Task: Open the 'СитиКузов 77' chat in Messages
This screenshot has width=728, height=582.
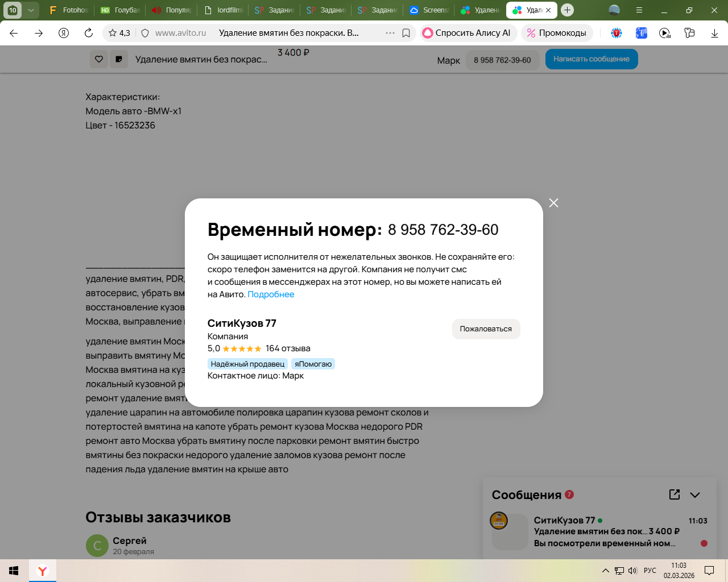Action: (x=599, y=531)
